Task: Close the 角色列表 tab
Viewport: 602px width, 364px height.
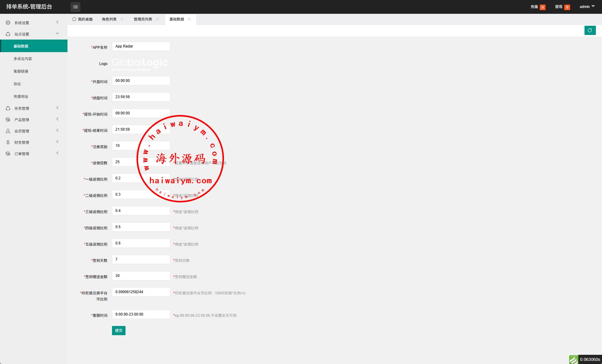Action: [122, 19]
